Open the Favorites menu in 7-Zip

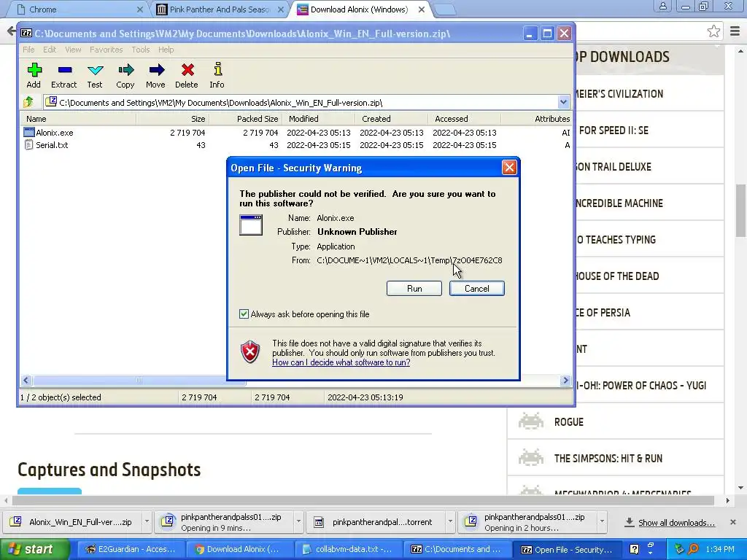(107, 50)
